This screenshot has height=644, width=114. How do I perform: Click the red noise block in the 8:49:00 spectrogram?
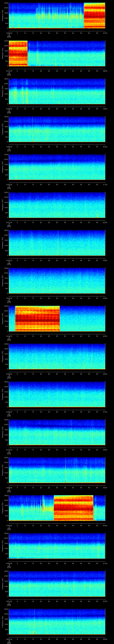(73, 508)
